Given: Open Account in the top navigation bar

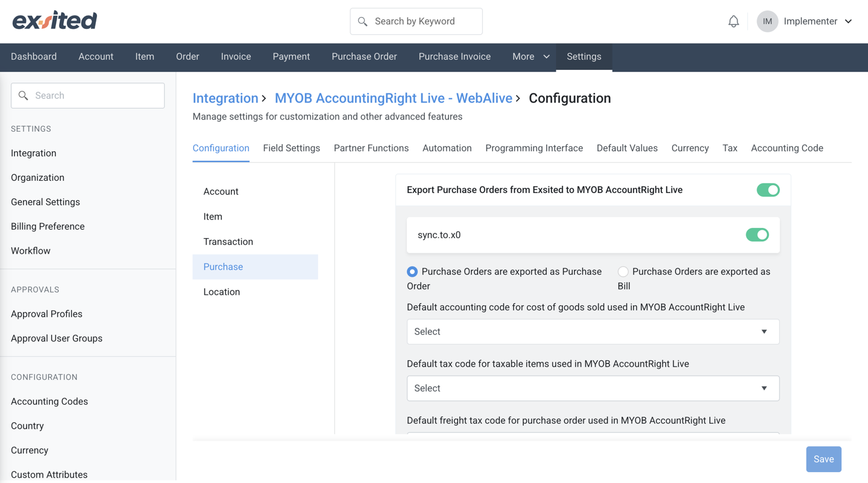Looking at the screenshot, I should click(96, 57).
